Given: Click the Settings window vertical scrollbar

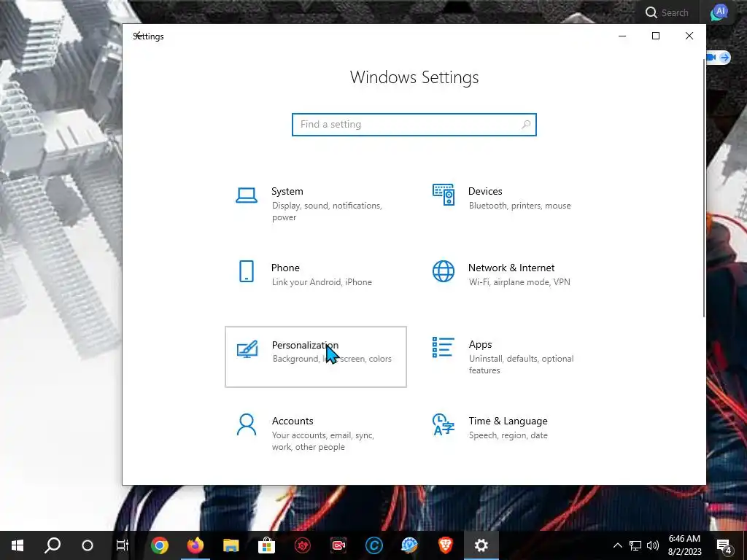Looking at the screenshot, I should click(704, 188).
